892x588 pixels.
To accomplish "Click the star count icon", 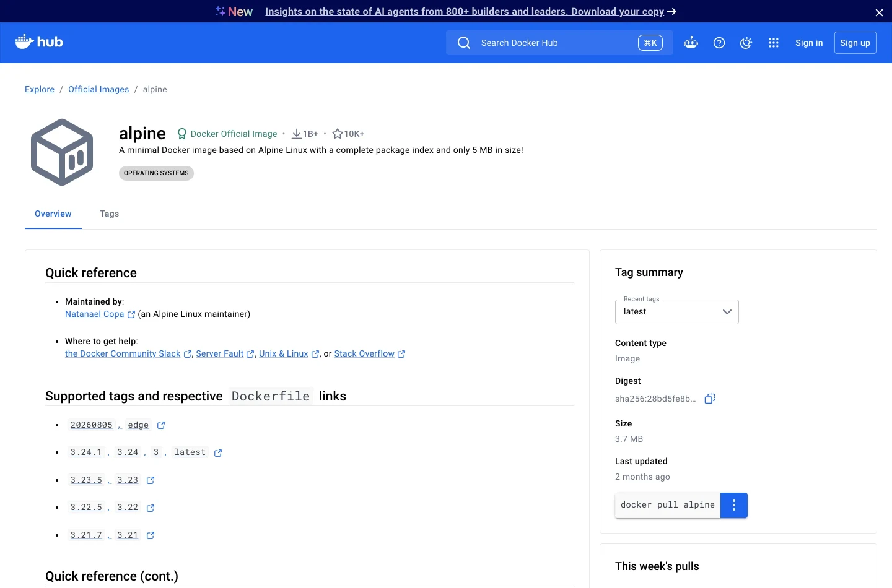I will click(338, 134).
